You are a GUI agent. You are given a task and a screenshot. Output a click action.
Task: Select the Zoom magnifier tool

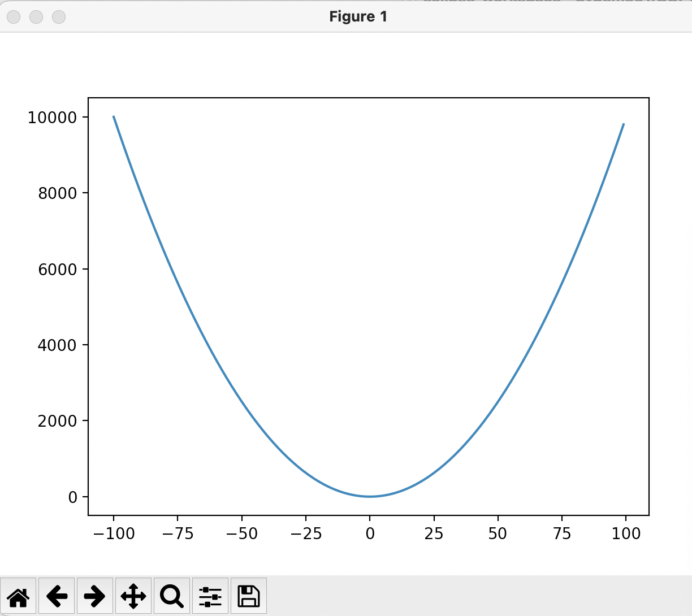(172, 596)
